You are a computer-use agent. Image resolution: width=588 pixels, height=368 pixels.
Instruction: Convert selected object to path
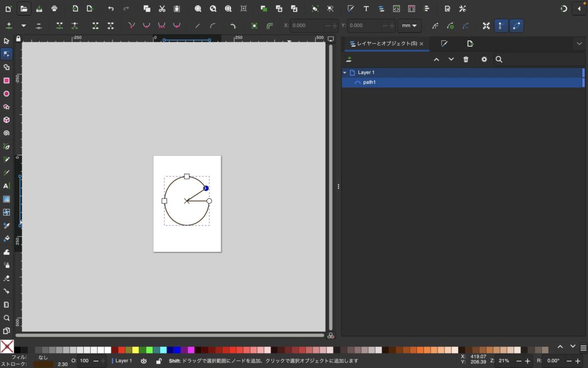(x=254, y=25)
